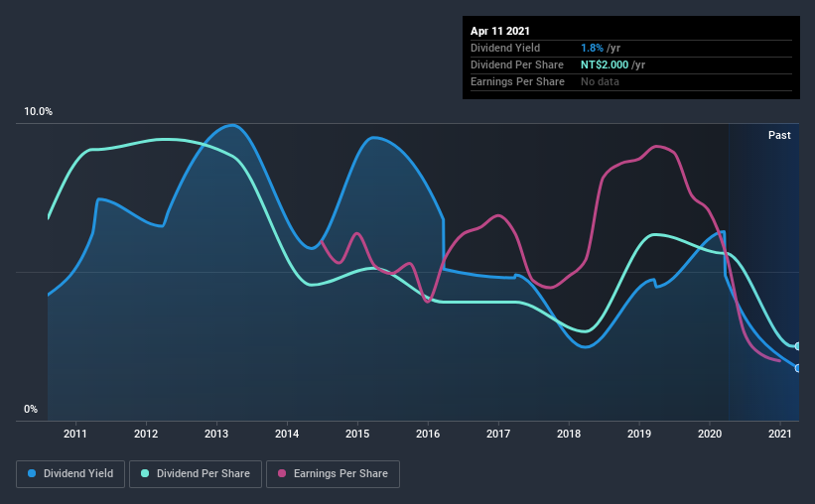Click the 2020 x-axis label
815x504 pixels.
coord(710,434)
